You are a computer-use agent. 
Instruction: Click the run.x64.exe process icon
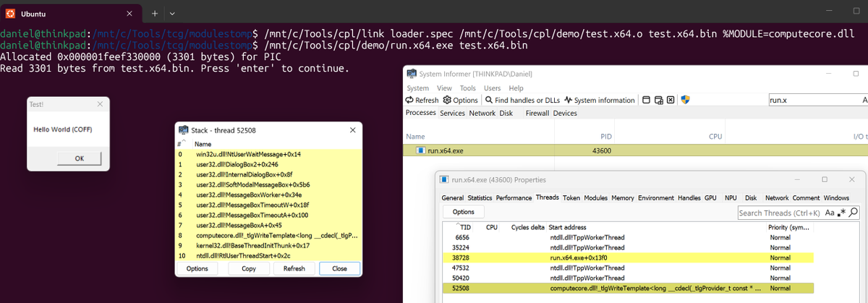click(420, 150)
